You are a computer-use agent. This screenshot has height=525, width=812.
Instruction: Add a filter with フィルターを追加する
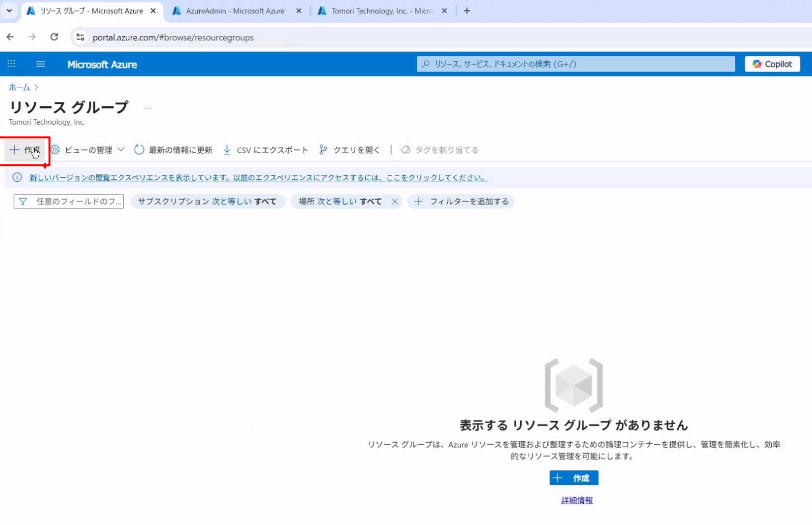click(461, 202)
